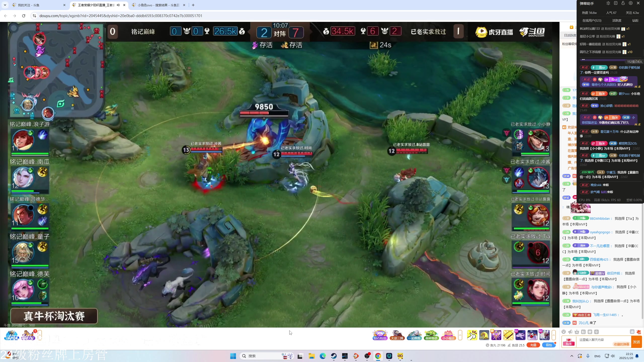Open the notification bell in tray
This screenshot has width=644, height=362.
pos(637,356)
